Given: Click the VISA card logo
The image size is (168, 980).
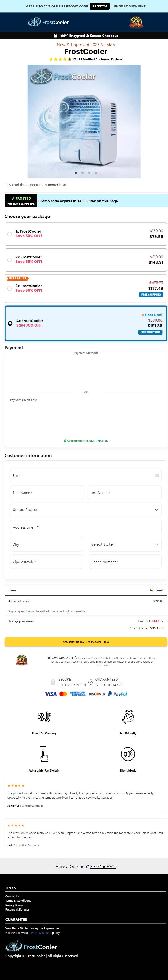Looking at the screenshot, I should (x=51, y=694).
